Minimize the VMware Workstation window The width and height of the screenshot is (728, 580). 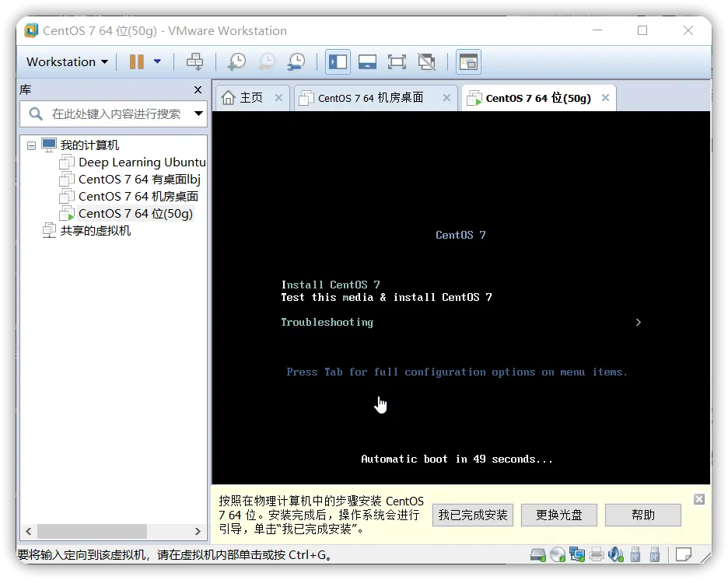[597, 30]
